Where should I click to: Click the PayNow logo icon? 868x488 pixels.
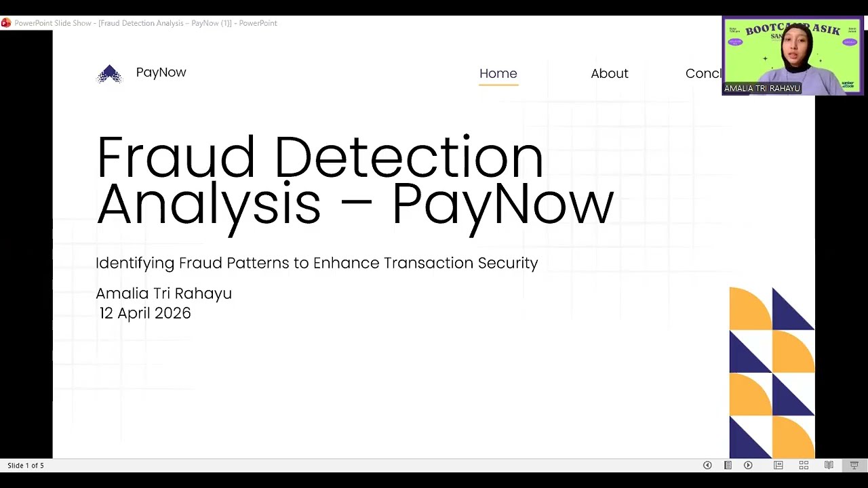[109, 74]
